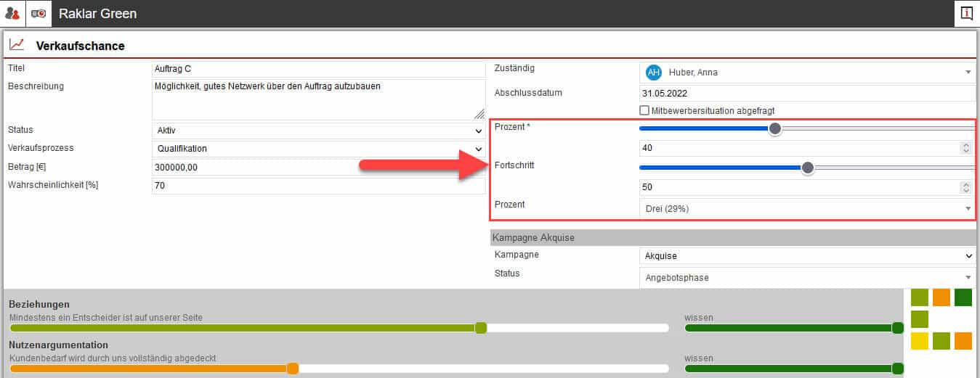This screenshot has width=980, height=378.
Task: Click the resize grip of Beschreibung textarea
Action: (479, 113)
